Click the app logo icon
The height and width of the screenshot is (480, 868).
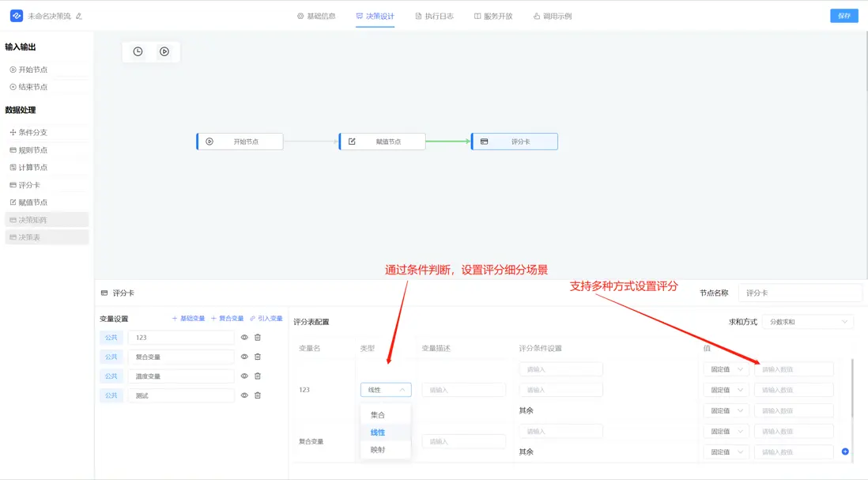point(17,16)
